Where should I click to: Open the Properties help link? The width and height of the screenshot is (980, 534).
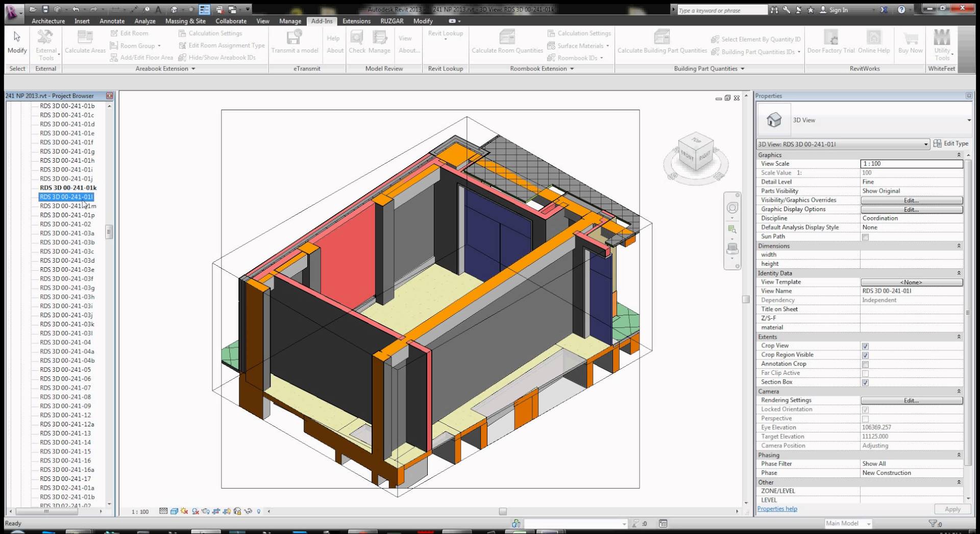tap(777, 508)
